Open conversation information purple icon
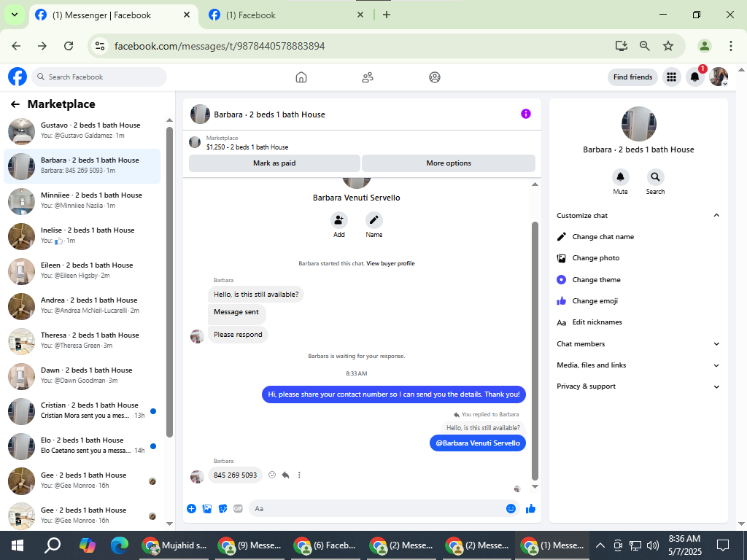Screen dimensions: 747x560 click(525, 114)
